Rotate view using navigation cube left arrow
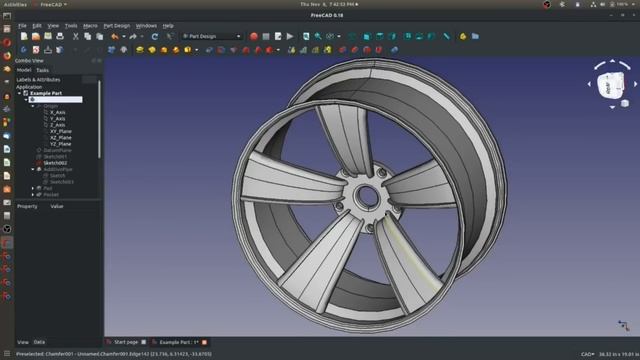The width and height of the screenshot is (640, 360). (589, 84)
